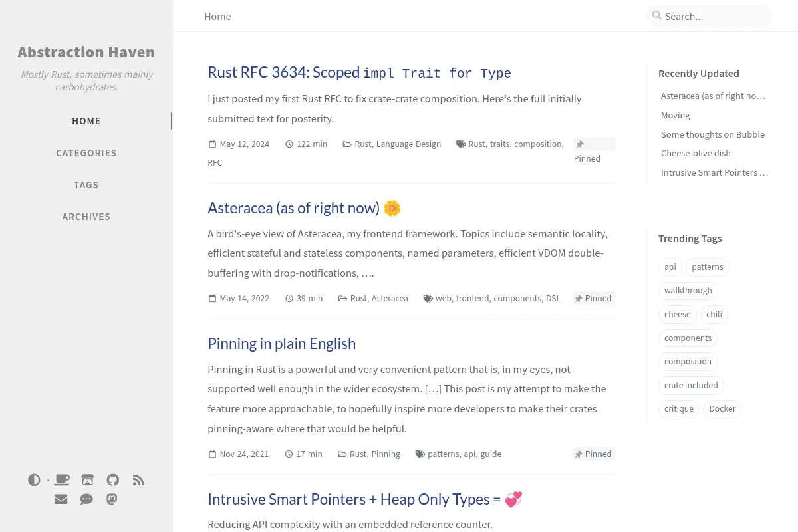This screenshot has height=532, width=798.
Task: Open the itch.io storefront icon
Action: tap(87, 480)
